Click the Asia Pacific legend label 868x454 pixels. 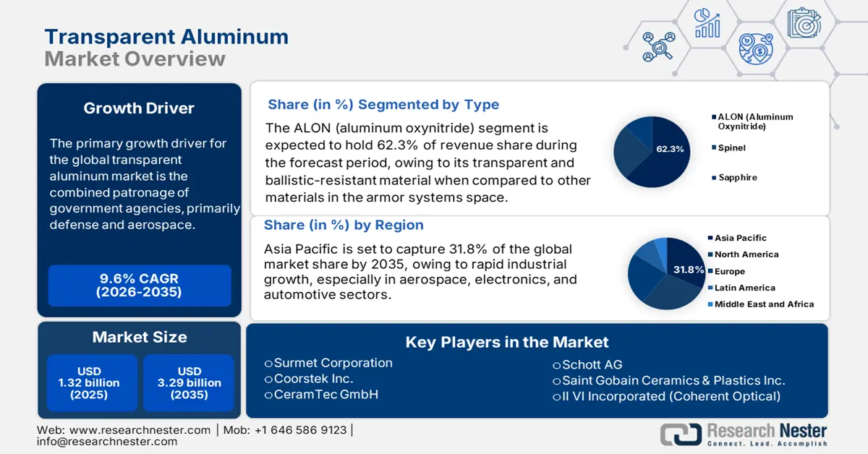click(x=741, y=238)
